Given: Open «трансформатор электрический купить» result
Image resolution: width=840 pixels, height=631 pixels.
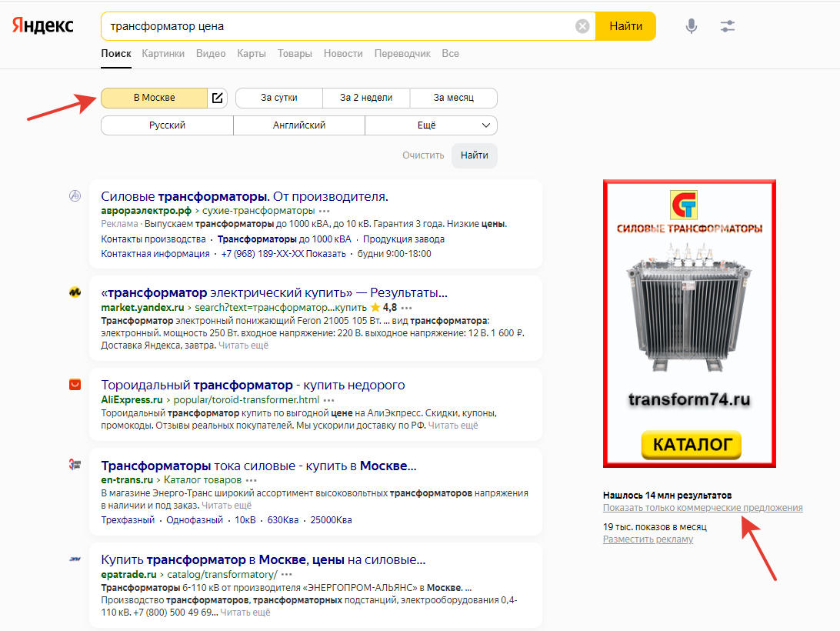Looking at the screenshot, I should point(275,292).
